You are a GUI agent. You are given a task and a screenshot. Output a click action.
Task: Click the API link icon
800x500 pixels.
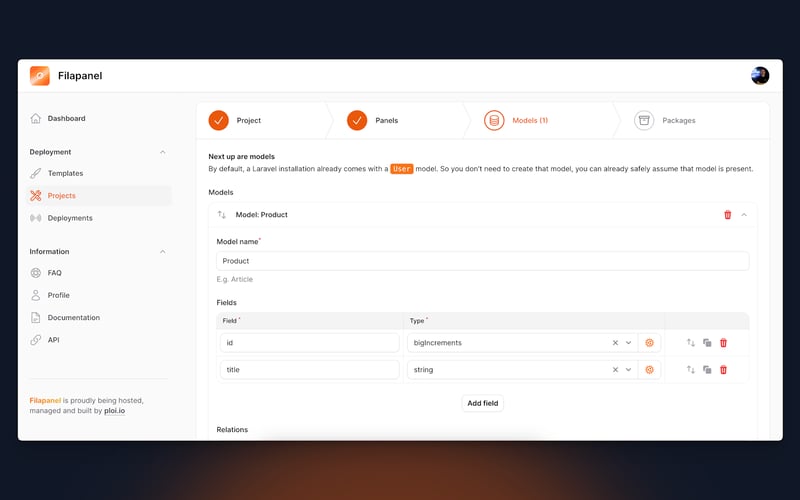[x=36, y=340]
